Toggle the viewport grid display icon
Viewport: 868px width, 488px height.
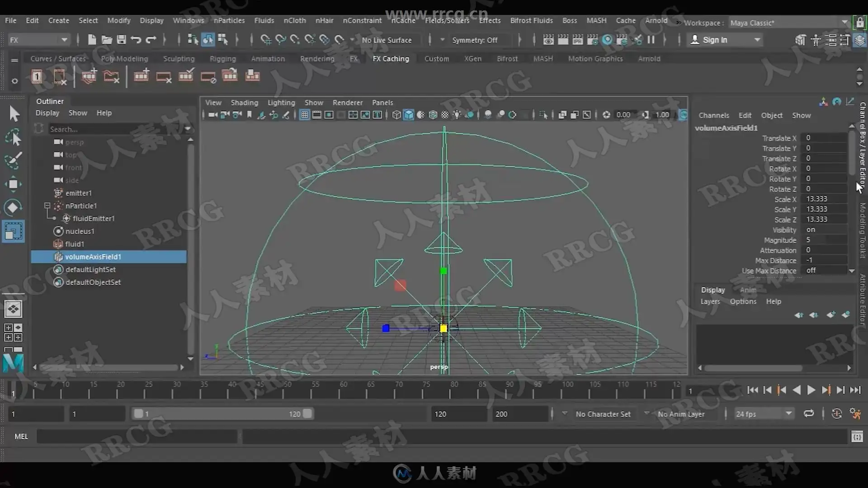[305, 115]
